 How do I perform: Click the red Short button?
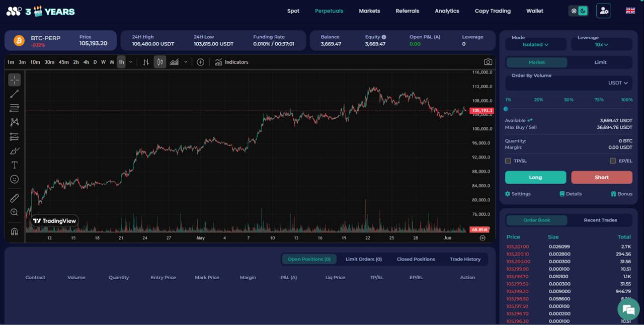click(x=601, y=177)
